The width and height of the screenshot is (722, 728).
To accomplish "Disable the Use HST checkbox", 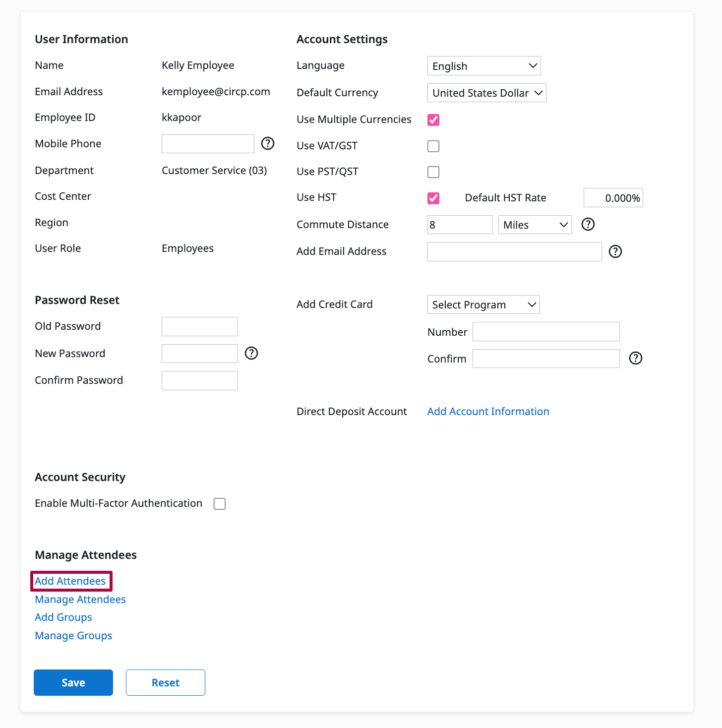I will tap(433, 198).
